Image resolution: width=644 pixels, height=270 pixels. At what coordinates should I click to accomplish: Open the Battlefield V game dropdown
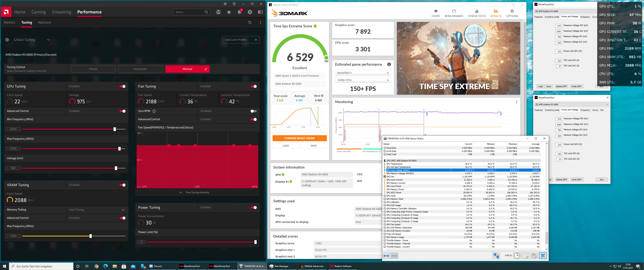click(363, 73)
